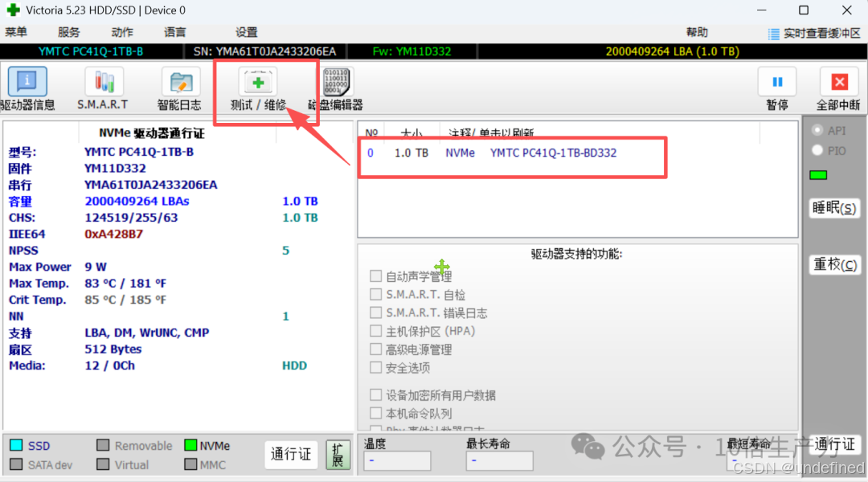Click the Max Temp. value 83 °C / 181 °F
This screenshot has height=482, width=868.
pos(125,284)
